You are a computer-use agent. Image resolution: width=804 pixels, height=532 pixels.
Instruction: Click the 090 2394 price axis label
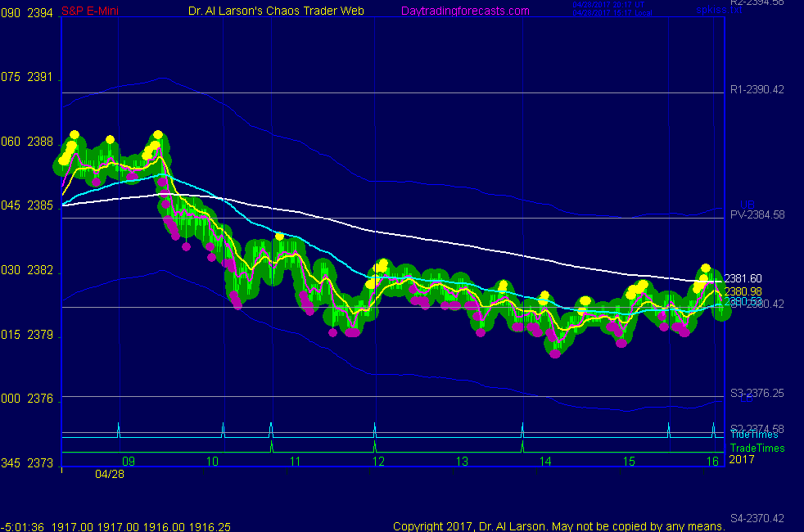pyautogui.click(x=27, y=13)
